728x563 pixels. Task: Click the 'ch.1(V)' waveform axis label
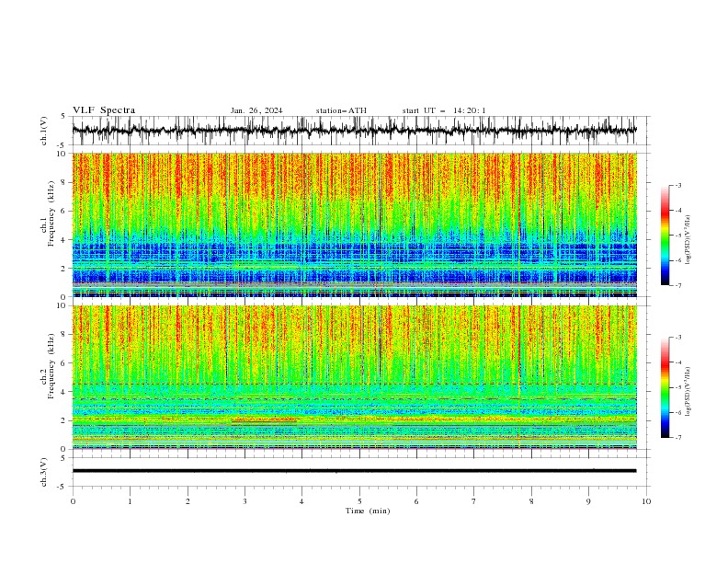click(44, 131)
